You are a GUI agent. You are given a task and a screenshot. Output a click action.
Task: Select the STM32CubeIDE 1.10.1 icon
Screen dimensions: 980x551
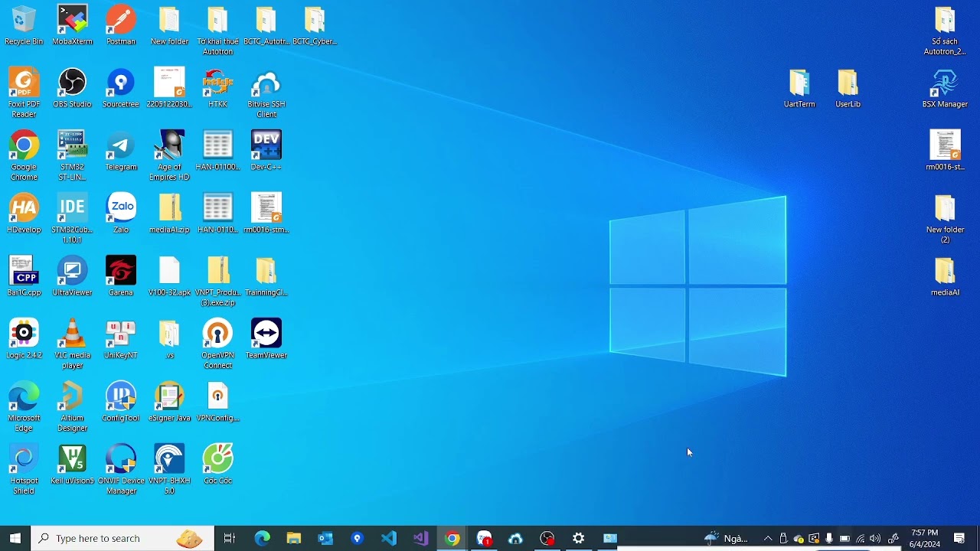[x=73, y=218]
